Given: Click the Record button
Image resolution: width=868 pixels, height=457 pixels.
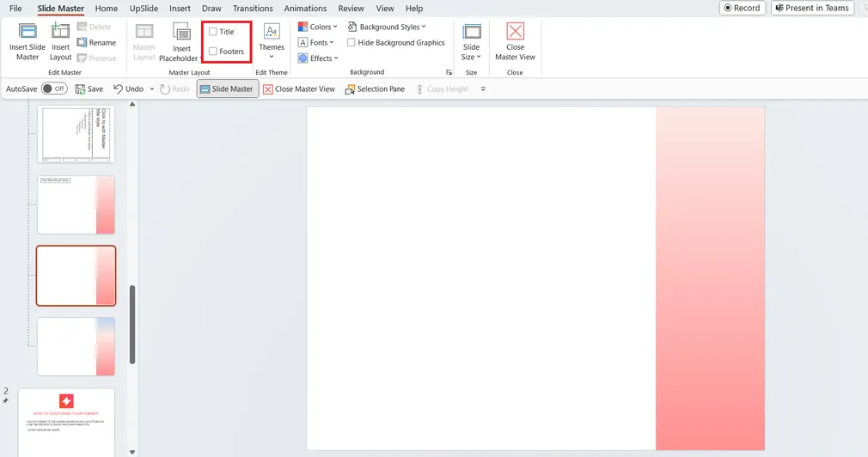Looking at the screenshot, I should click(x=742, y=8).
